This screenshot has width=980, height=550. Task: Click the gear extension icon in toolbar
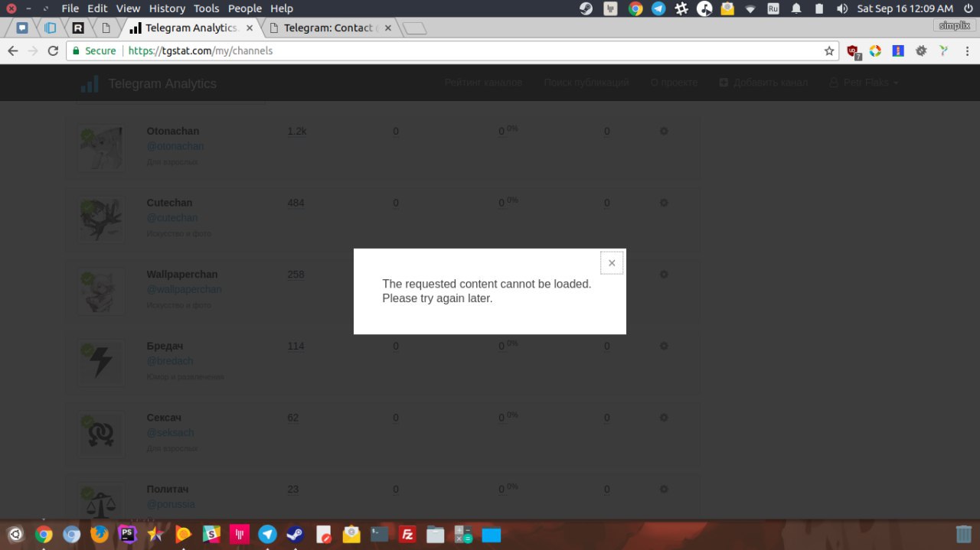[x=921, y=51]
